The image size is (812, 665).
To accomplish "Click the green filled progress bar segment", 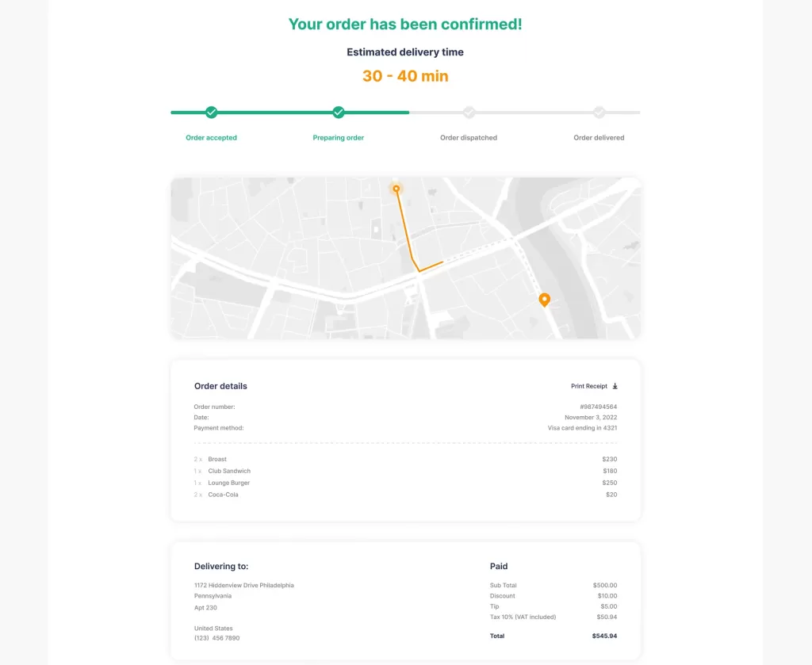I will (274, 113).
